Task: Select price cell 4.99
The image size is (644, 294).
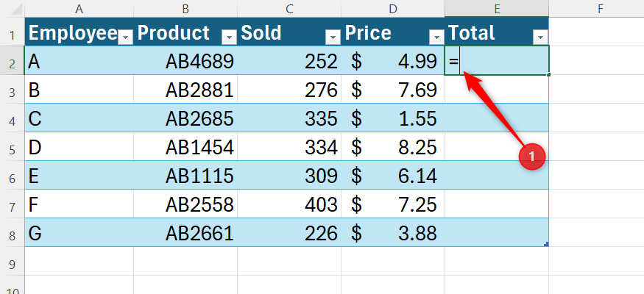Action: [x=393, y=60]
